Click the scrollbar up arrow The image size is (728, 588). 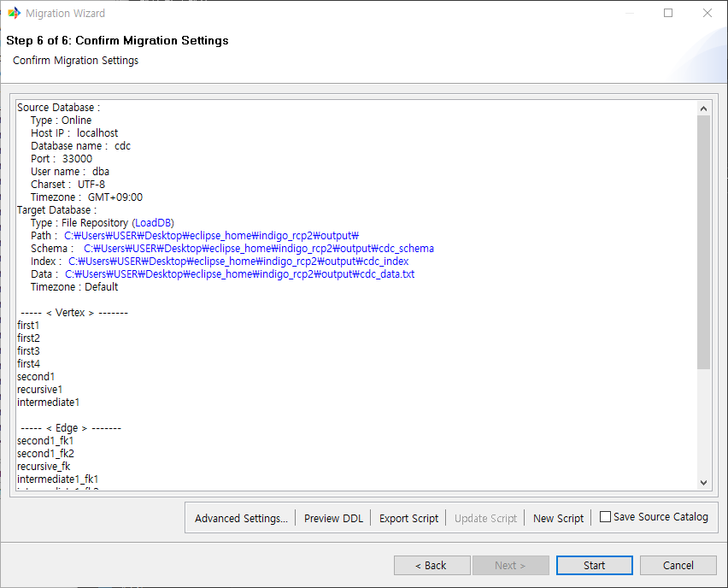703,108
